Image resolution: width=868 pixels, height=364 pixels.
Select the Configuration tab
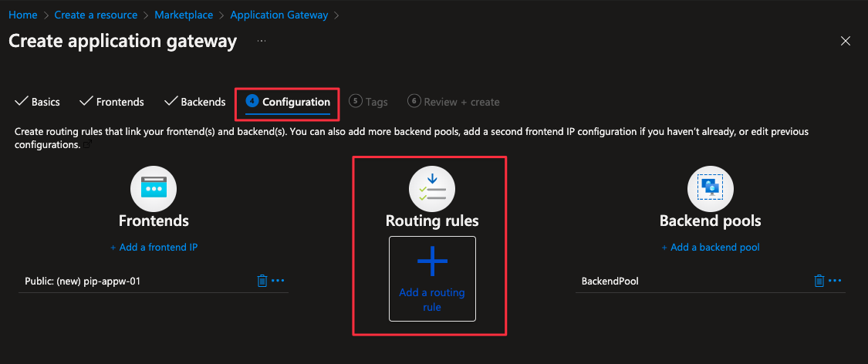click(289, 102)
